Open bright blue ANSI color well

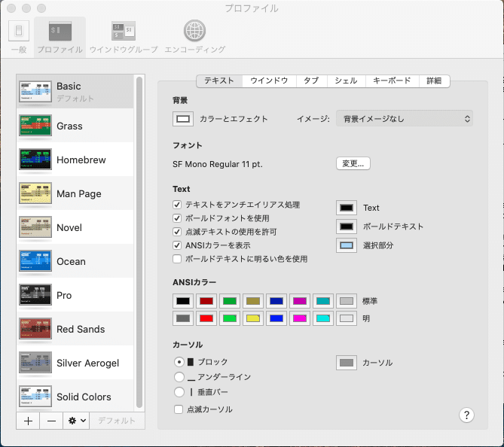click(276, 318)
